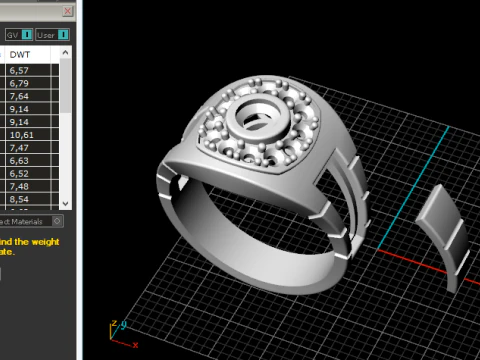Click the XYZ axis indicator
480x360 pixels.
point(123,334)
